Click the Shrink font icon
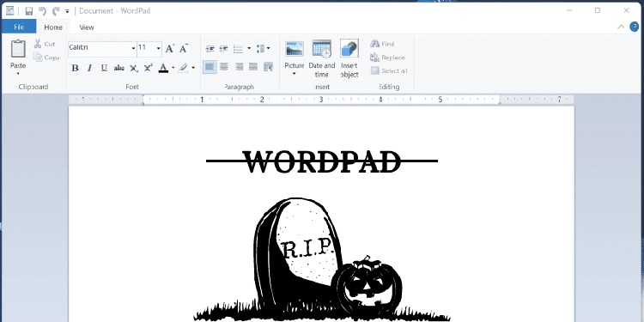This screenshot has width=644, height=322. [184, 48]
